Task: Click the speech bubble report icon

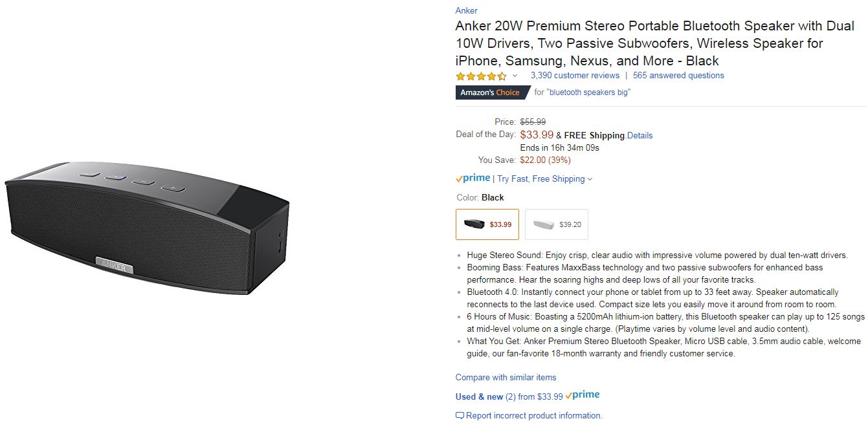Action: tap(460, 416)
